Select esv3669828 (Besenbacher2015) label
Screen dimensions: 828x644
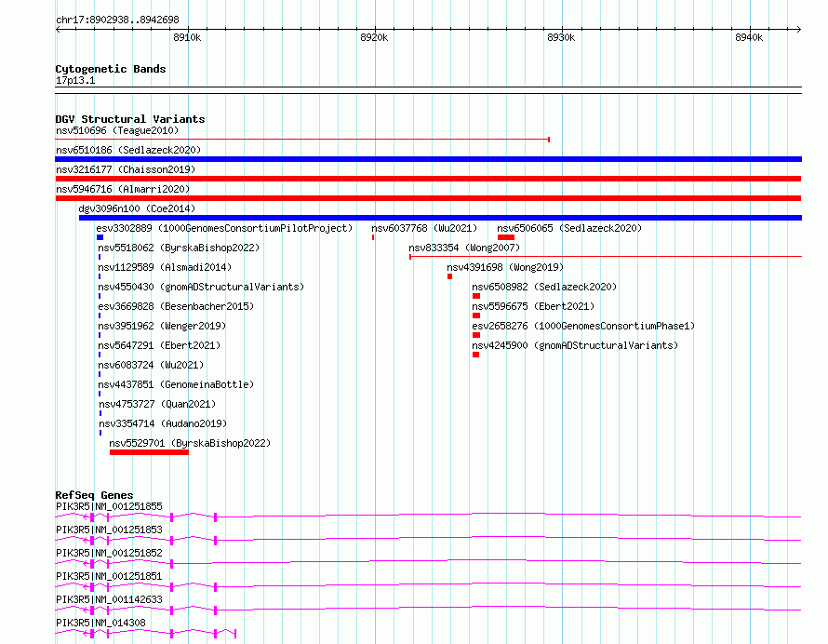pos(176,306)
